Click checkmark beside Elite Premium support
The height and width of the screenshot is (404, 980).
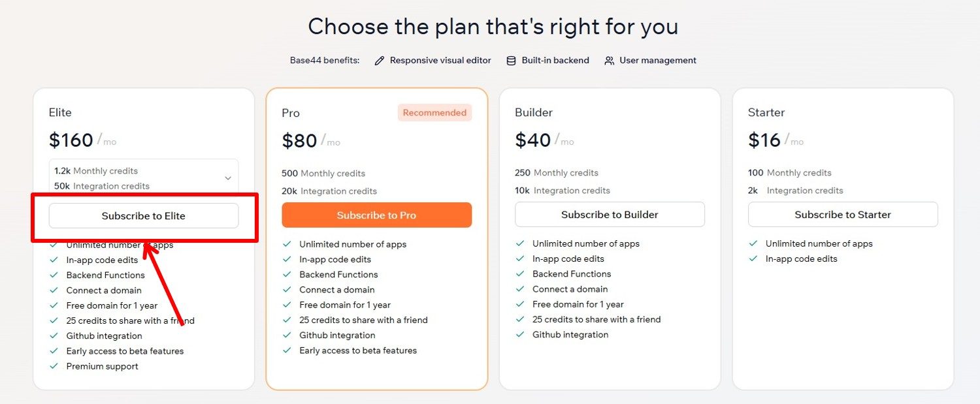point(54,366)
